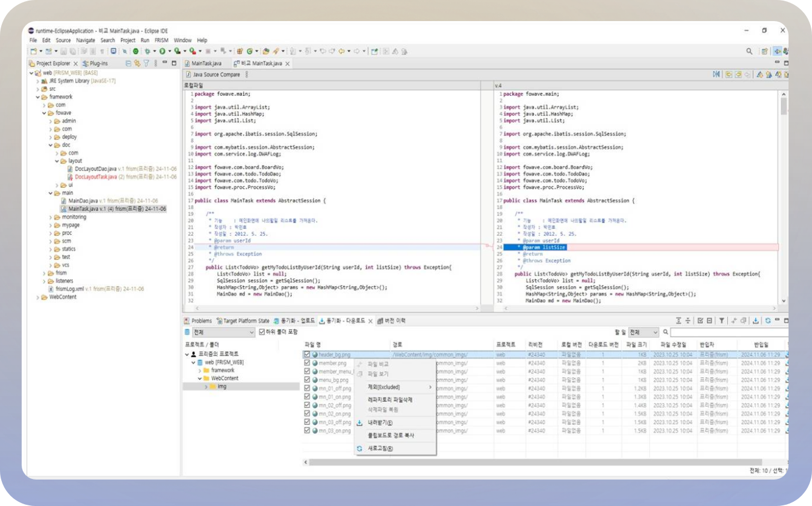This screenshot has width=812, height=506.
Task: Click the yellow Back navigation arrow
Action: [341, 51]
